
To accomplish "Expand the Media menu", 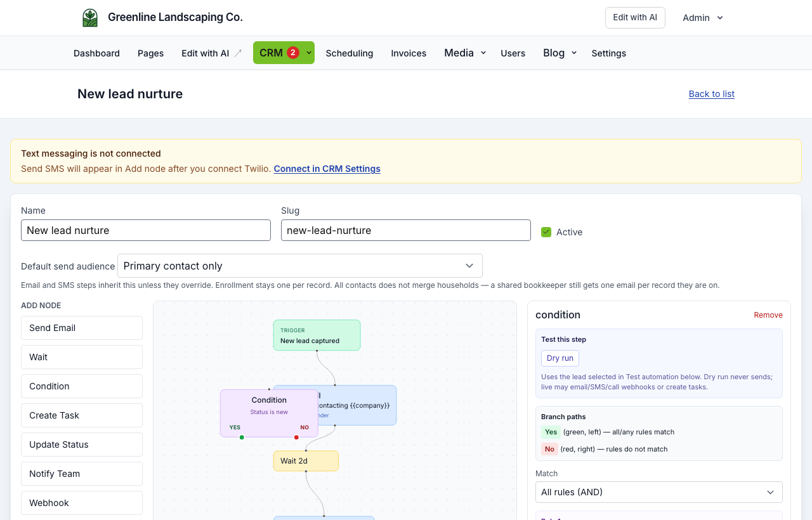I will (x=465, y=53).
